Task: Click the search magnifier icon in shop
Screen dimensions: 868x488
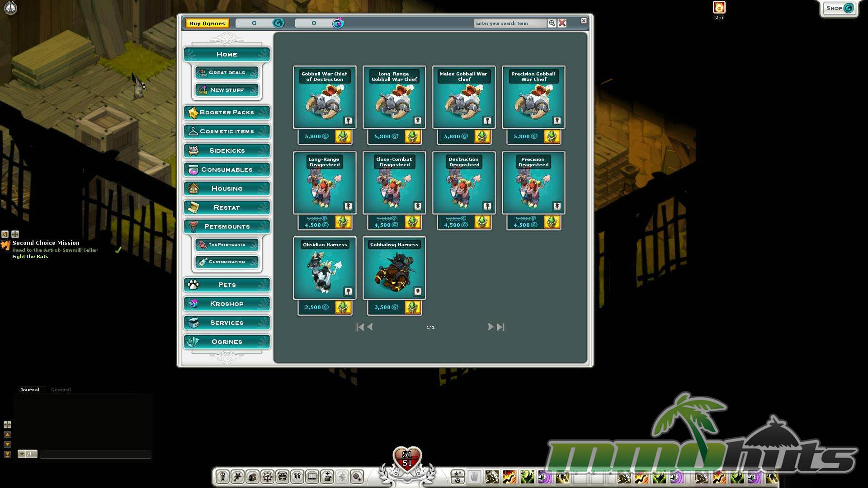Action: point(552,23)
